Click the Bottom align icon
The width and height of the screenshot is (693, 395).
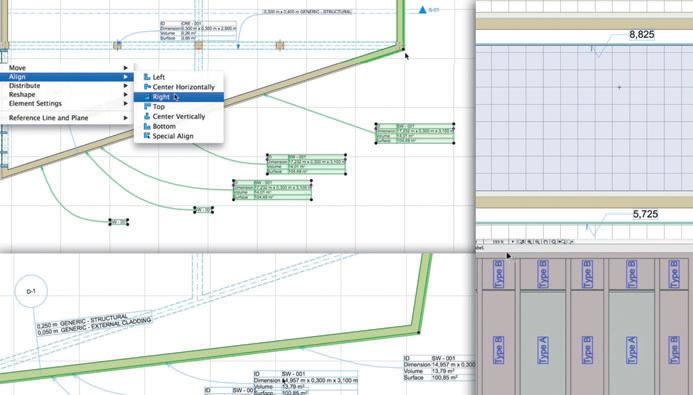pyautogui.click(x=147, y=126)
